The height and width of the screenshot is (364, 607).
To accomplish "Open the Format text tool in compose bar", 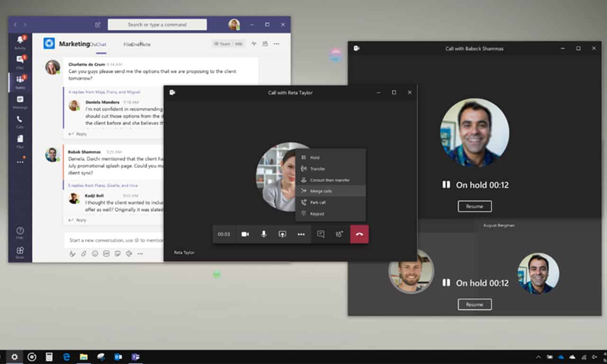I will click(x=73, y=254).
